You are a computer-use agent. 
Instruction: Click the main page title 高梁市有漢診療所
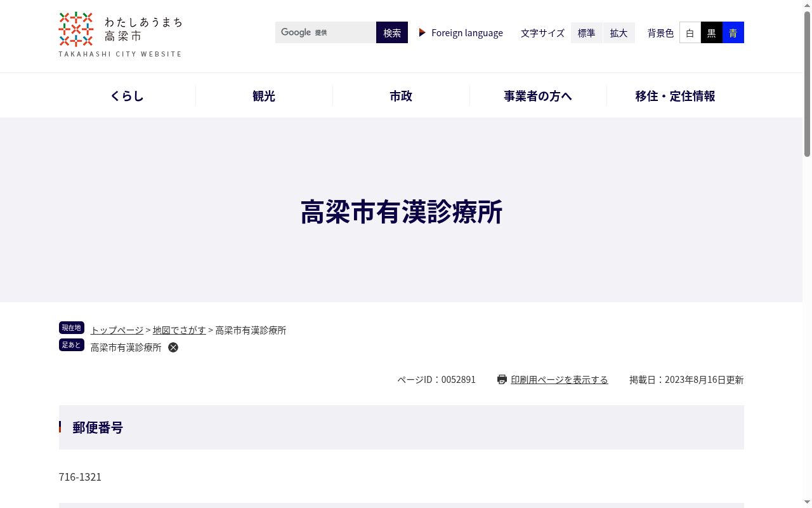[402, 212]
